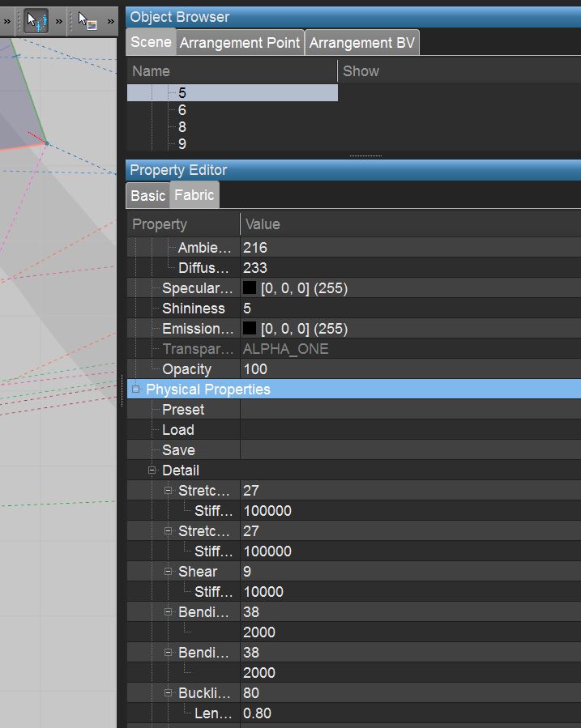Open the Preset value field
The image size is (581, 728).
tap(411, 410)
